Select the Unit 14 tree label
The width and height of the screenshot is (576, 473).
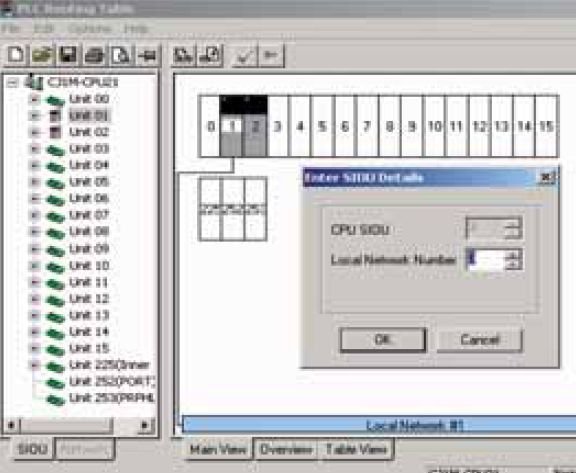[x=89, y=332]
